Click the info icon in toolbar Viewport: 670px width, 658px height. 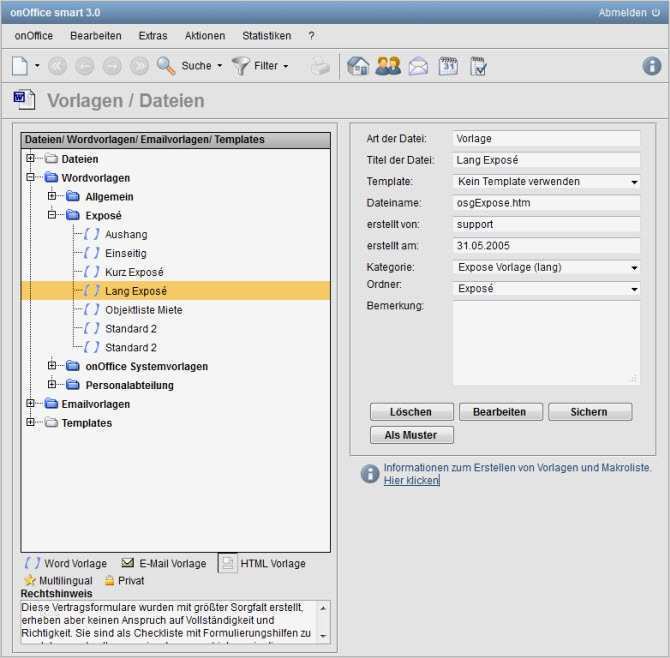coord(652,66)
